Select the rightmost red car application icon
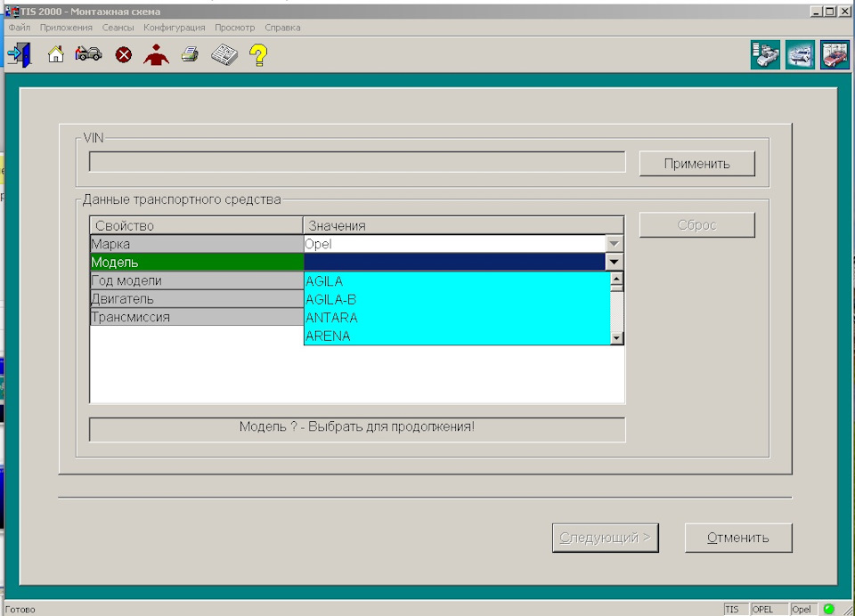Viewport: 855px width, 616px height. point(835,54)
